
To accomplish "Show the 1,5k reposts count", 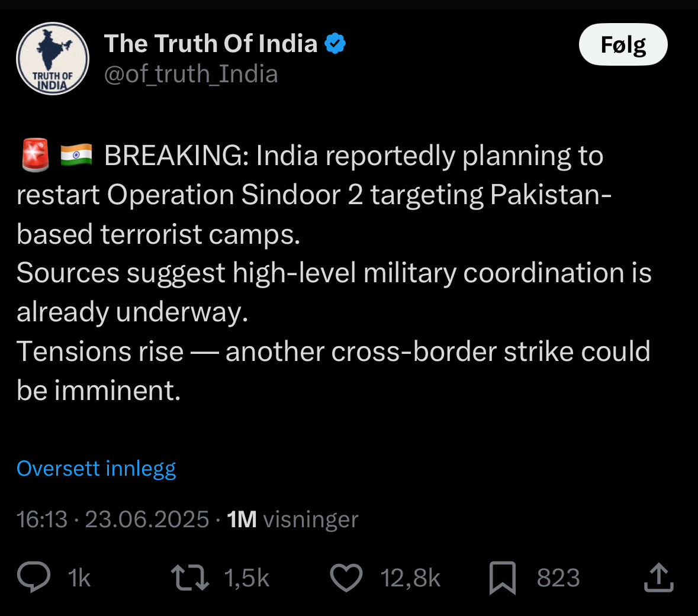I will pos(247,578).
